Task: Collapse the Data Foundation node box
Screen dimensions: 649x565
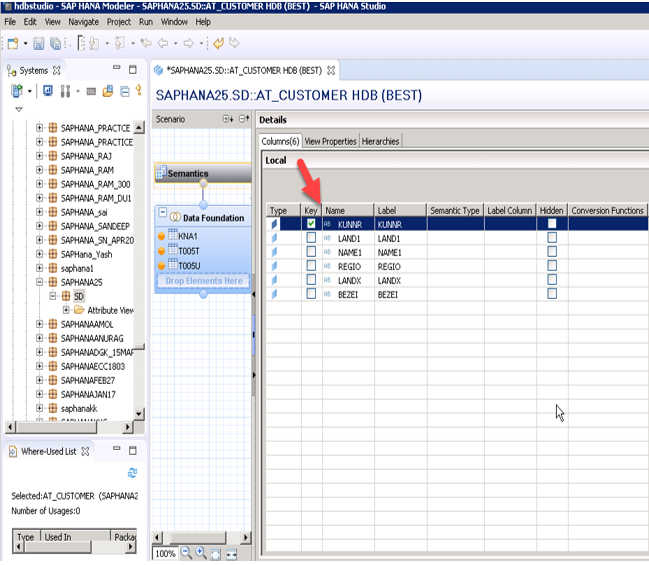Action: coord(163,213)
